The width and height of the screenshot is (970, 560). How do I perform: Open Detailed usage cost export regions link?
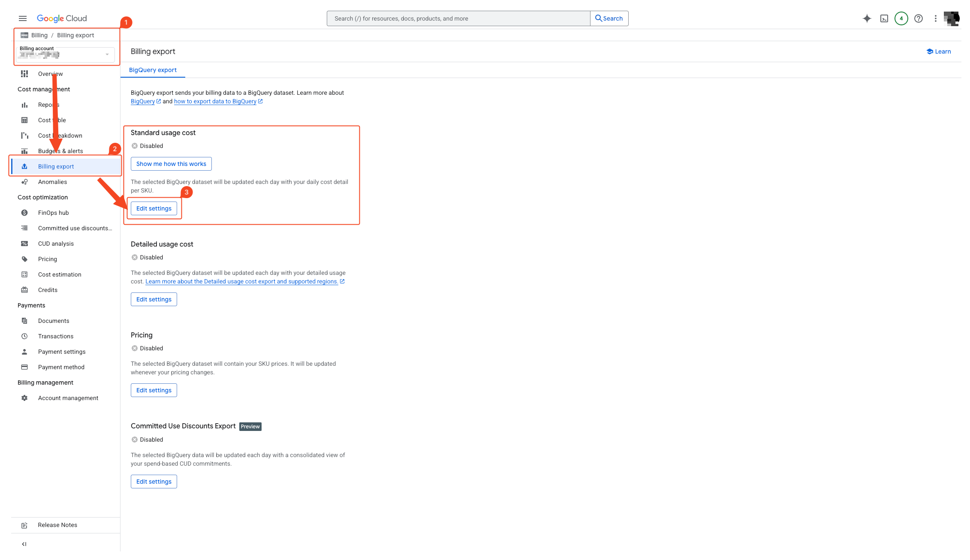click(x=245, y=281)
